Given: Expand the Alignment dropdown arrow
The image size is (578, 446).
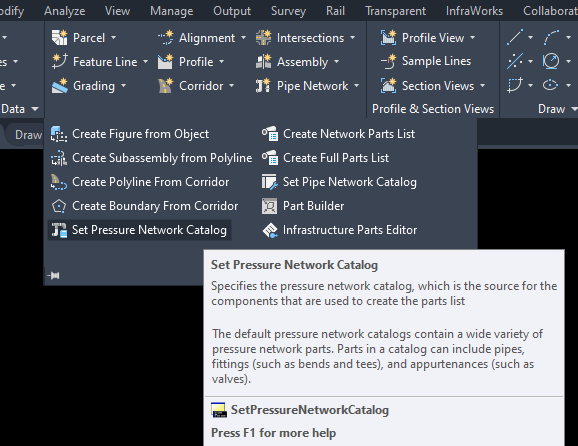Looking at the screenshot, I should click(243, 38).
